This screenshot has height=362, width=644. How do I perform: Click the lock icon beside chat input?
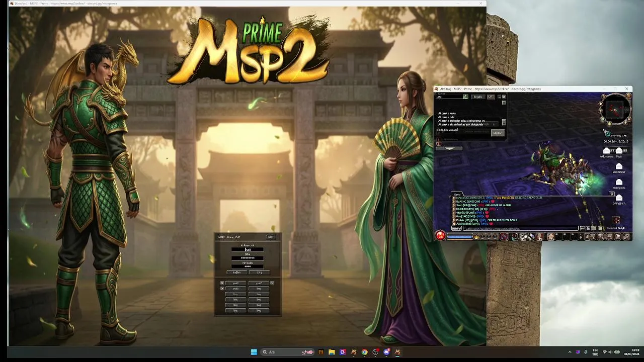click(x=588, y=229)
